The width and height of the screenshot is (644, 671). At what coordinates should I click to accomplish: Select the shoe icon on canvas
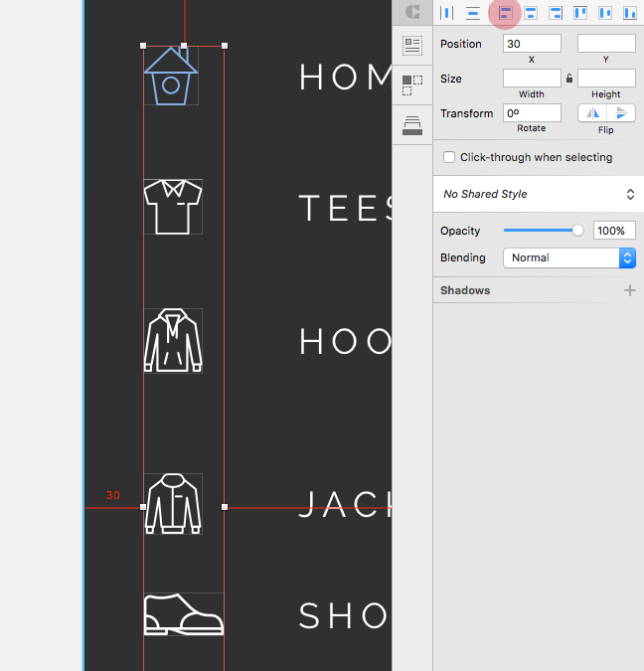pyautogui.click(x=184, y=614)
